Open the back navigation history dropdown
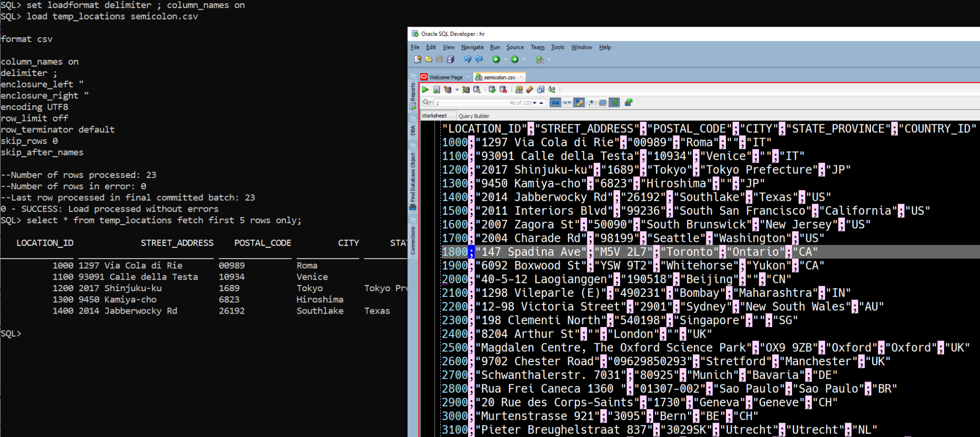 (505, 59)
